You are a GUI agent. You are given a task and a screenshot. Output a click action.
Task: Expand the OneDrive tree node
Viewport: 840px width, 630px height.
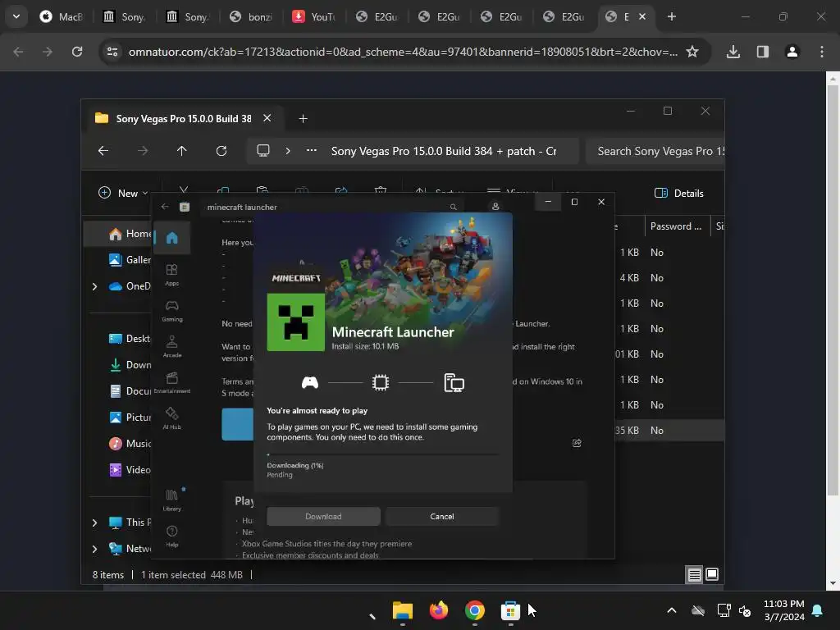(95, 286)
